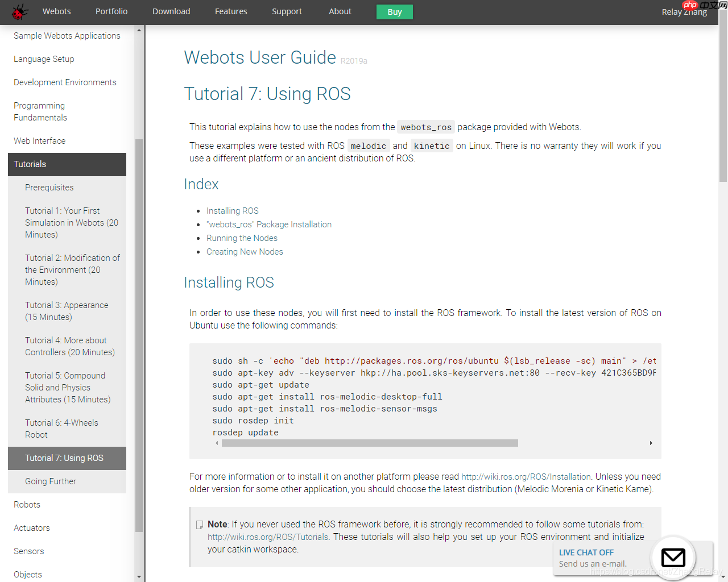Click the code block horizontal scrollbar
The width and height of the screenshot is (728, 582).
370,443
